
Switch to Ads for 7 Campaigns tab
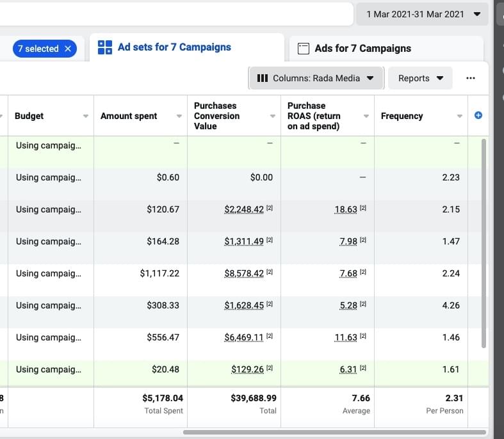(x=362, y=49)
